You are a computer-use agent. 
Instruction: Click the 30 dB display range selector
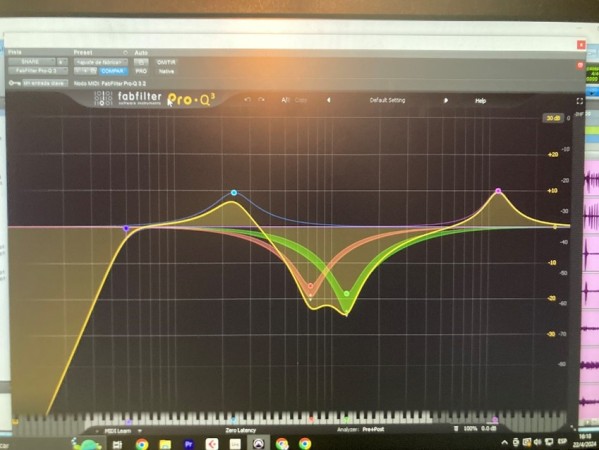553,118
